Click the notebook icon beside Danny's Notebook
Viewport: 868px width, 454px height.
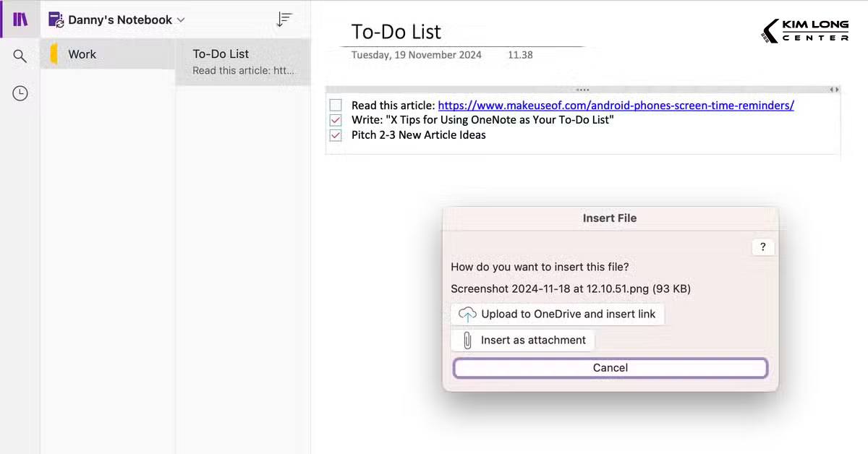click(56, 20)
